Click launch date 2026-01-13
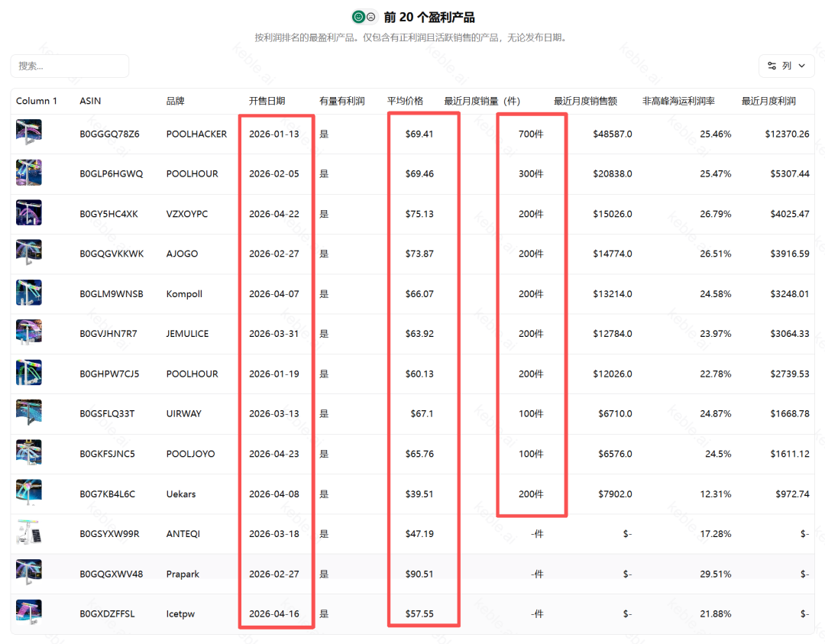Screen dimensions: 825x644 point(274,134)
